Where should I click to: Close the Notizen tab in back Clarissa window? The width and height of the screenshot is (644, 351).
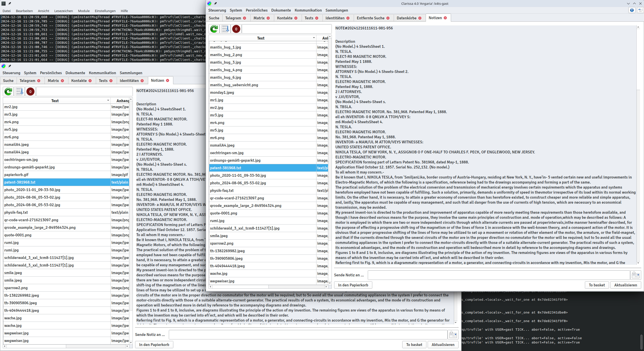(x=168, y=80)
